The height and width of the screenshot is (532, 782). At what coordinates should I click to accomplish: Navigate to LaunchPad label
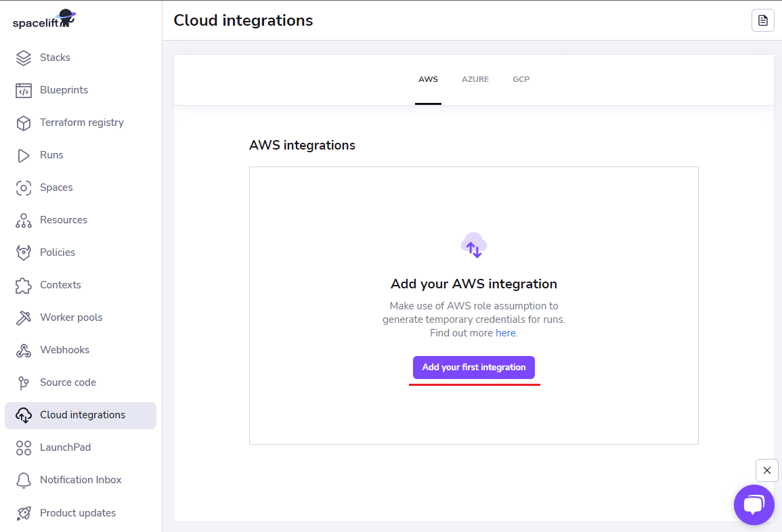65,447
